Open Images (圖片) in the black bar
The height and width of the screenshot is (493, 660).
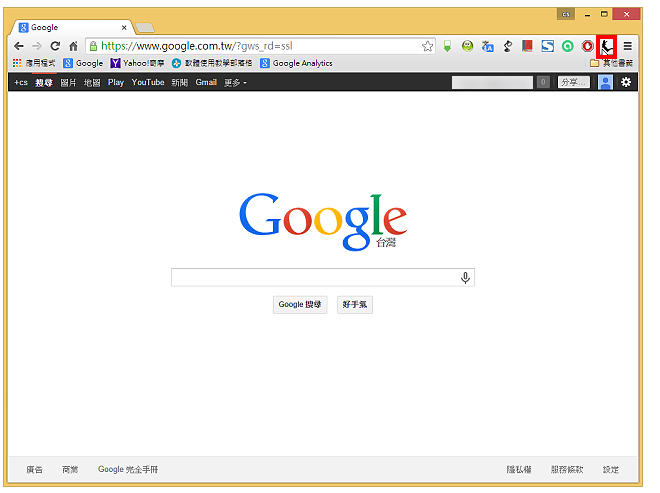click(68, 83)
